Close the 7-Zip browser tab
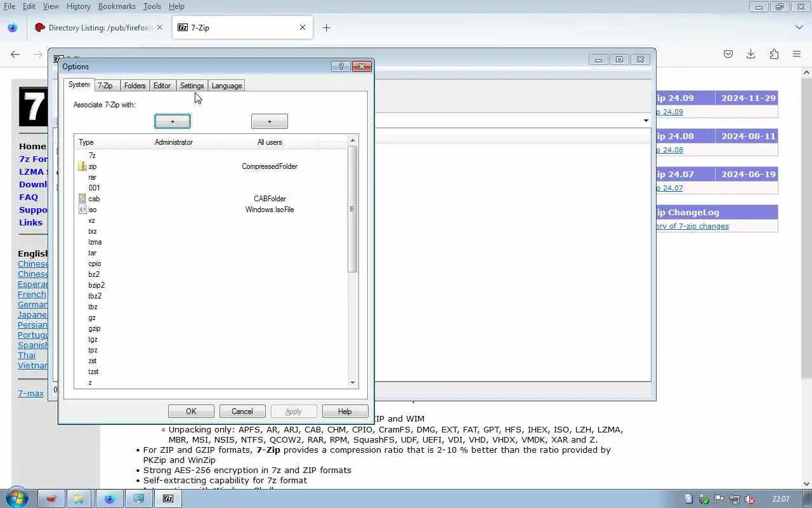Viewport: 812px width, 508px height. [x=303, y=27]
